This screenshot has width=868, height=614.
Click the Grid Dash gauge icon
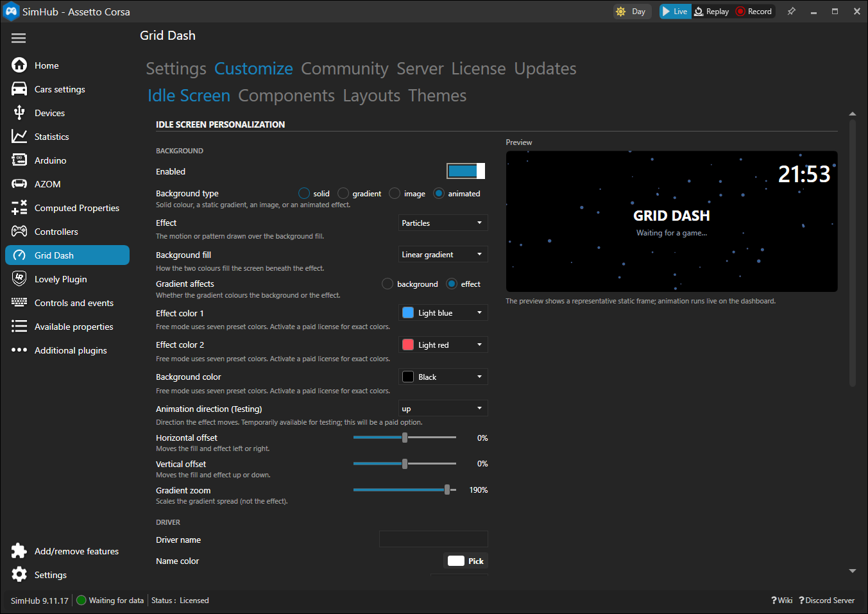tap(19, 255)
